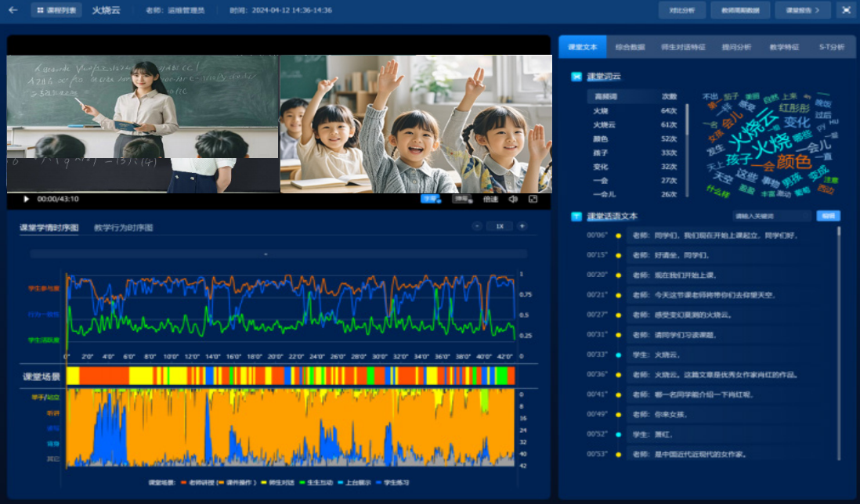Image resolution: width=860 pixels, height=504 pixels.
Task: Click the back arrow icon
Action: [x=13, y=10]
